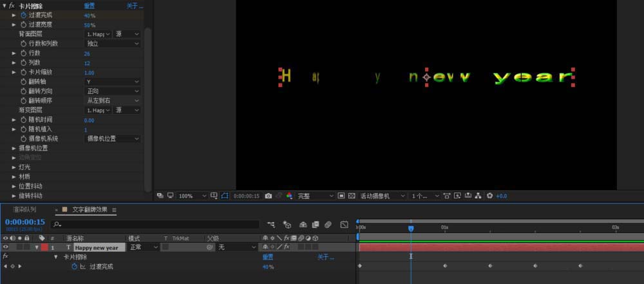Click 重置 in the effect controls header
644x284 pixels.
point(89,6)
